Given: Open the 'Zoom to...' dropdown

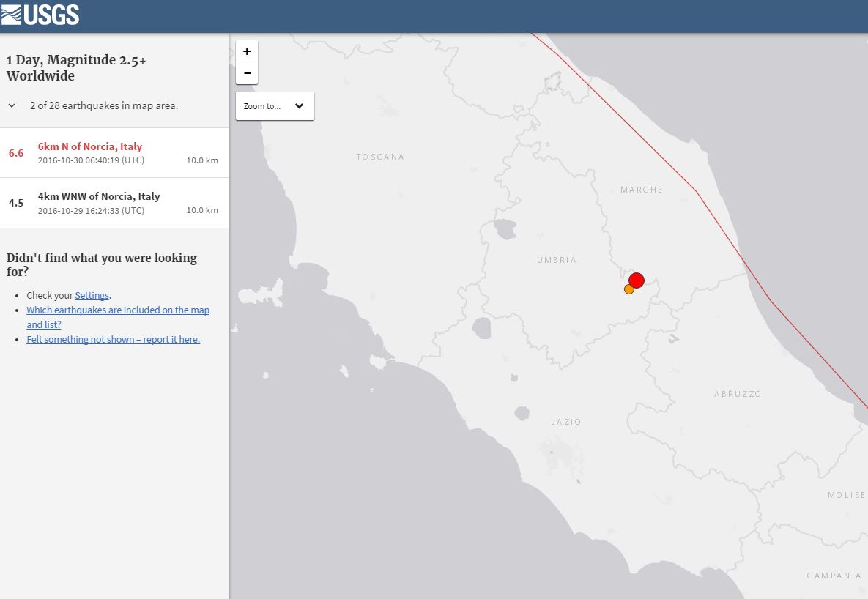Looking at the screenshot, I should point(275,106).
